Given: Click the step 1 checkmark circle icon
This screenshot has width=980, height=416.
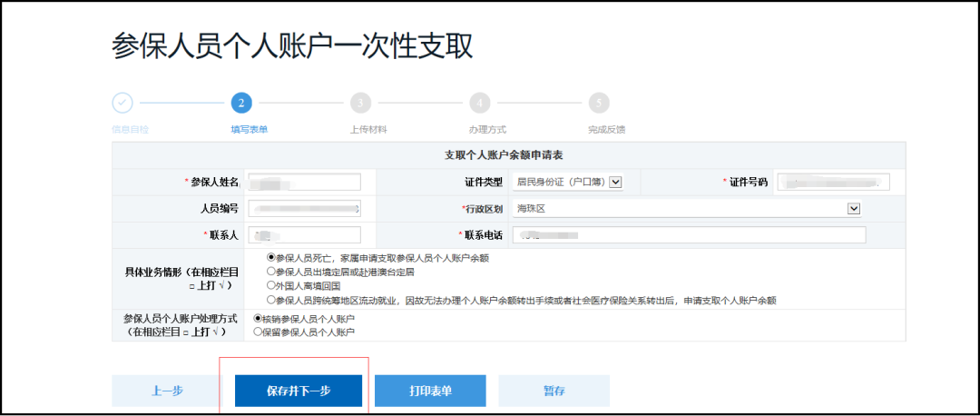Looking at the screenshot, I should [122, 103].
